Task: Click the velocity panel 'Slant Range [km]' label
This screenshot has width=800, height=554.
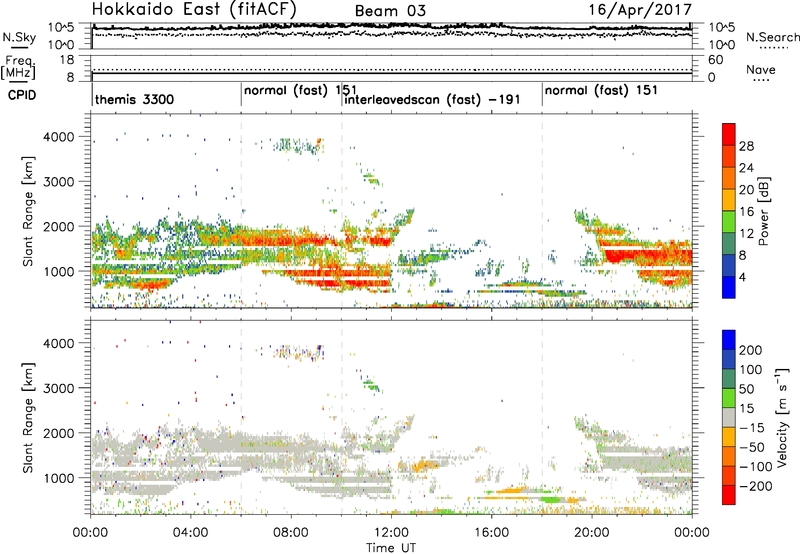Action: (28, 417)
